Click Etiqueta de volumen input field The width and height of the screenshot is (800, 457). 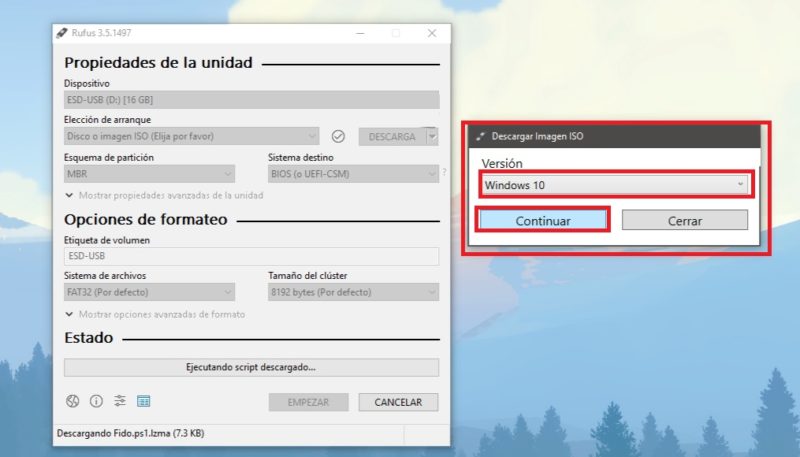tap(252, 256)
